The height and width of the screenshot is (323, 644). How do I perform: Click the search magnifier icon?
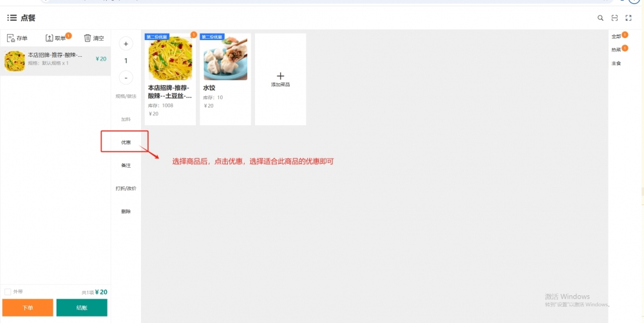[x=600, y=18]
